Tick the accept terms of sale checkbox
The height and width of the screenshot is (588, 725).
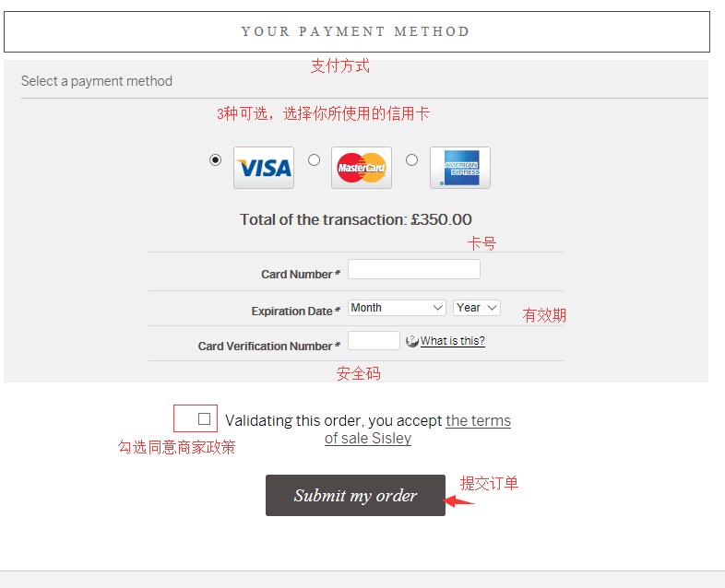coord(204,418)
